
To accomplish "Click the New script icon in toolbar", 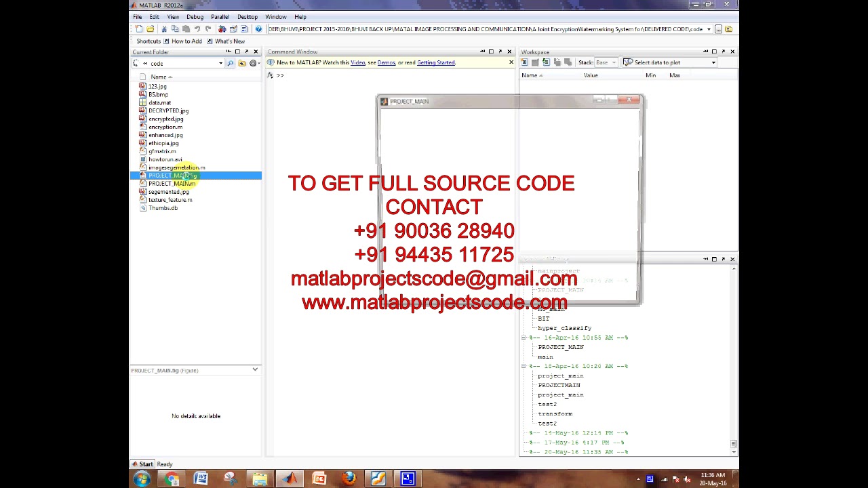I will (139, 29).
